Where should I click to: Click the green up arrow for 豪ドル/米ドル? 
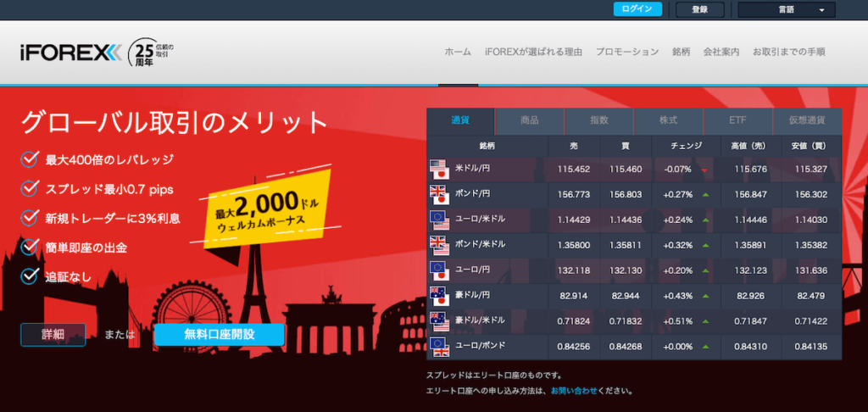(705, 322)
